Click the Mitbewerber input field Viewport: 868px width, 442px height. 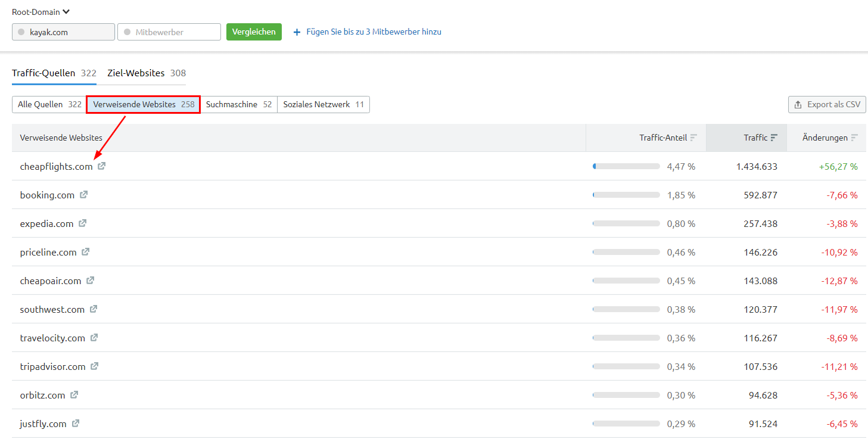pyautogui.click(x=169, y=32)
